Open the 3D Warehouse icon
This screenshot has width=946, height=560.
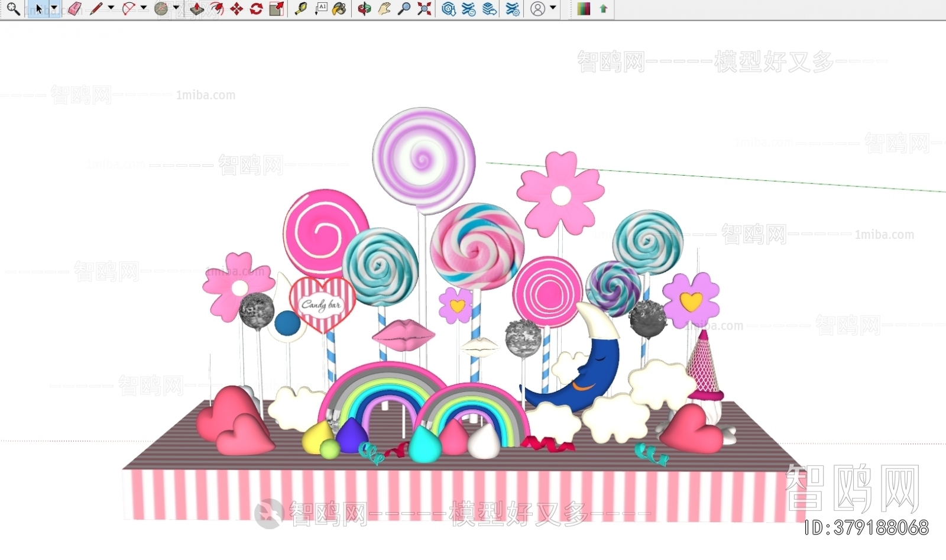click(449, 9)
